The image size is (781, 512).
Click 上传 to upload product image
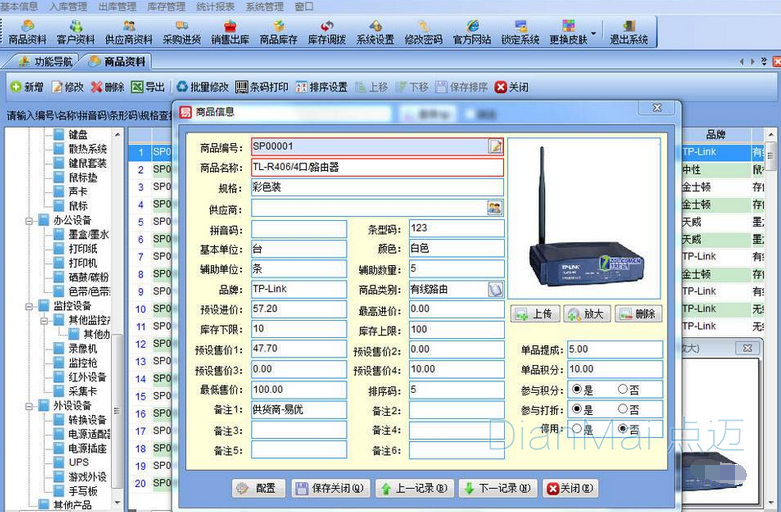point(535,314)
